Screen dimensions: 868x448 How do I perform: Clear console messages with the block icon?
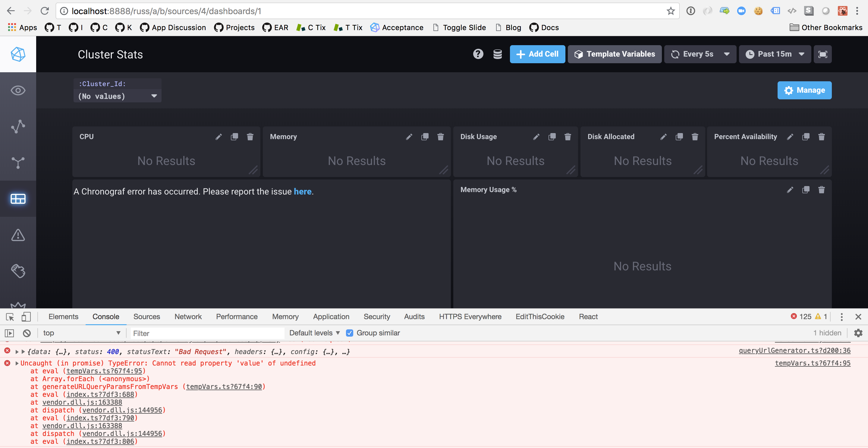27,333
